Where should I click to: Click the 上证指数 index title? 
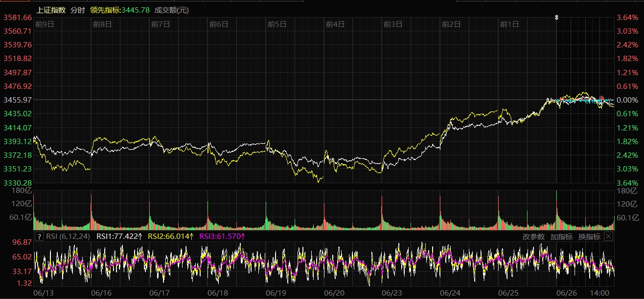[51, 10]
